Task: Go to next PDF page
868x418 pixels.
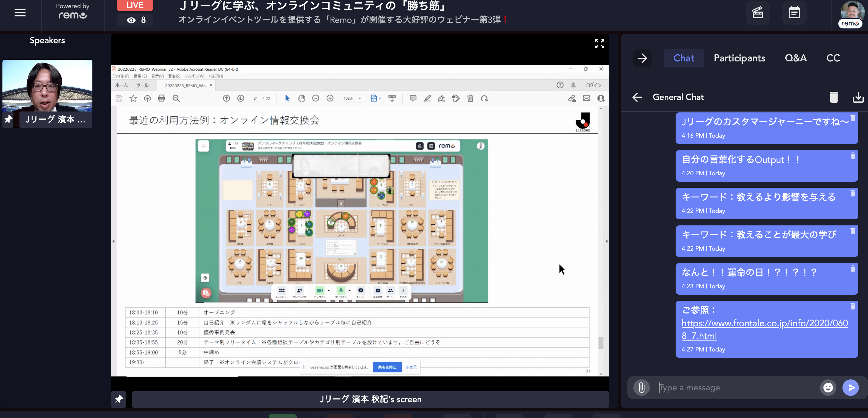Action: point(241,98)
